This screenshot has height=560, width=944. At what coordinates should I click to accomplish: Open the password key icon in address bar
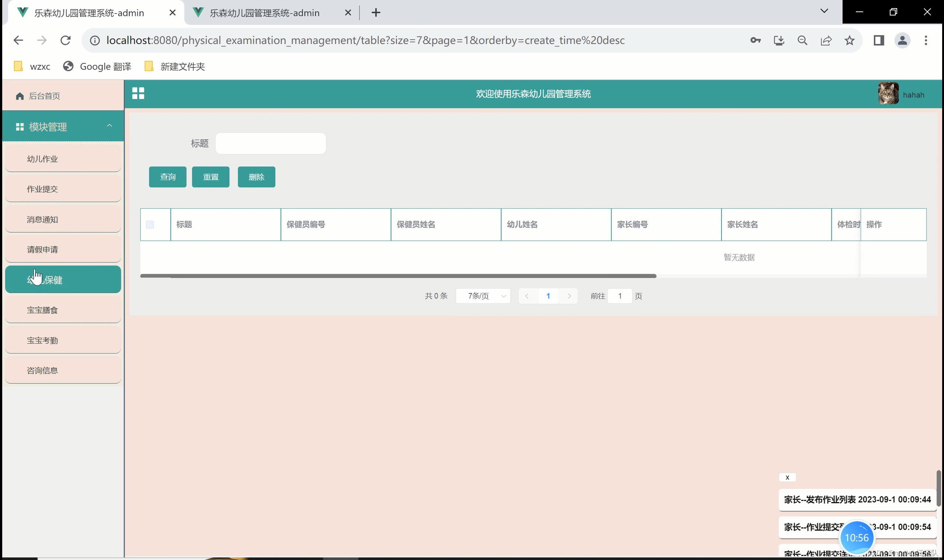tap(755, 41)
